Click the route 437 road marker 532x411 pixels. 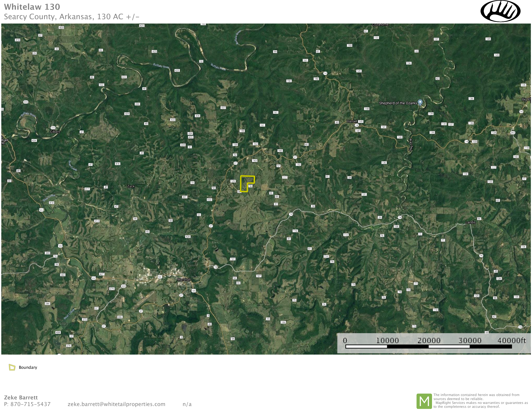223,108
